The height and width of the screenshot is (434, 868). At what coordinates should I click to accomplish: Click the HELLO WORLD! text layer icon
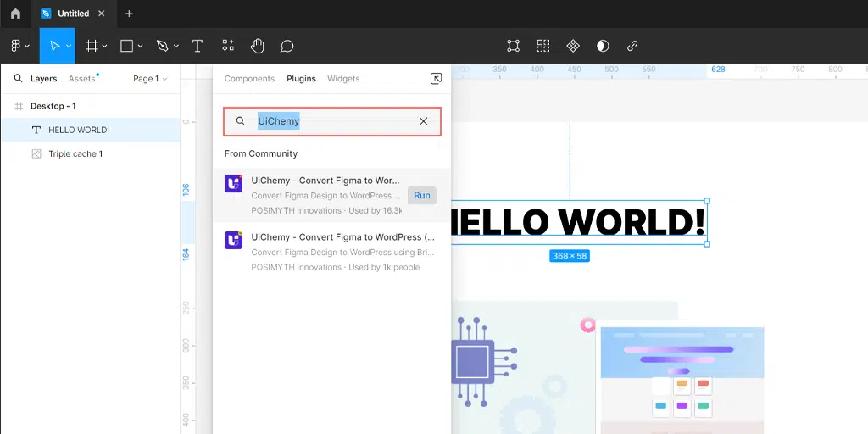tap(36, 130)
